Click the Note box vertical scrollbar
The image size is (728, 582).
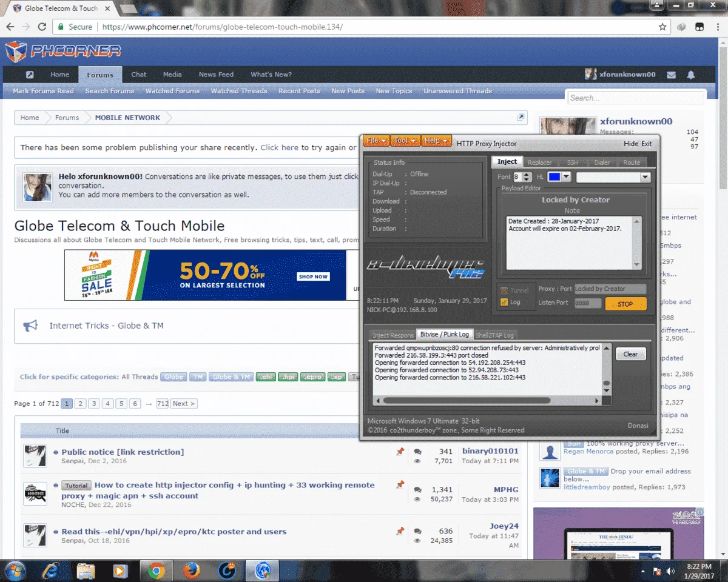[636, 243]
